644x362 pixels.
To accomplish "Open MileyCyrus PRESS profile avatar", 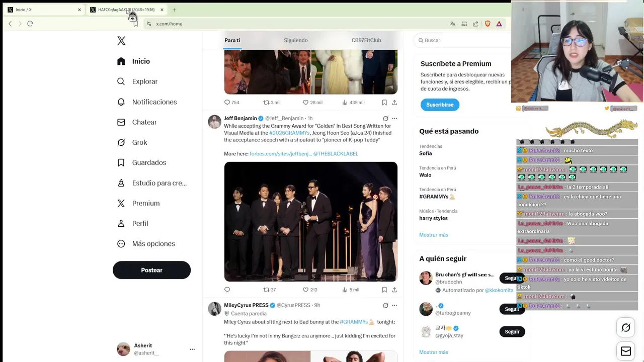I will (215, 309).
